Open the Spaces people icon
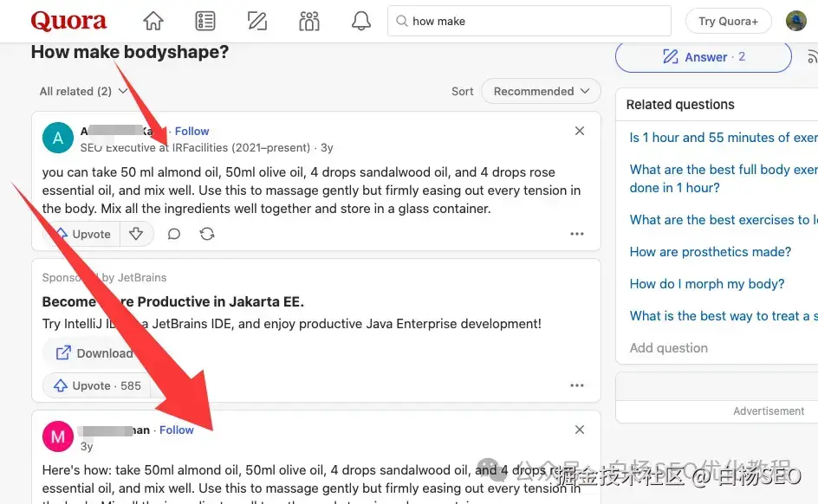818x504 pixels. coord(308,21)
